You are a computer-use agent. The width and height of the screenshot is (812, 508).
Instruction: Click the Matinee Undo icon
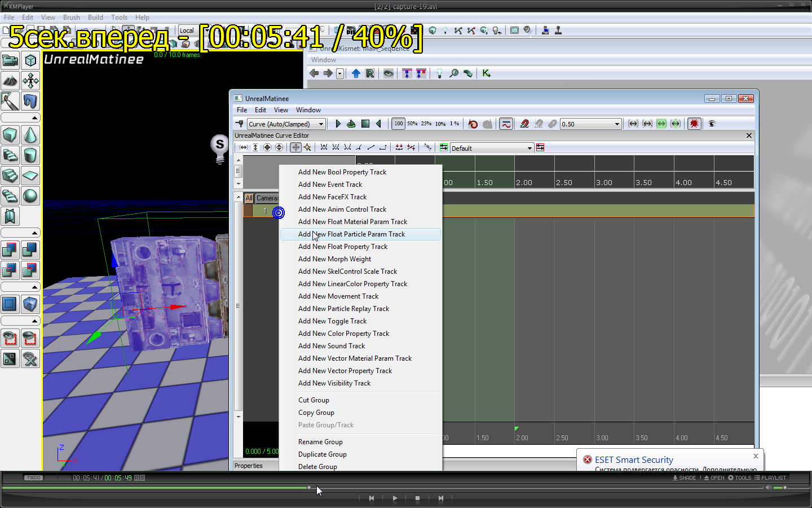473,124
